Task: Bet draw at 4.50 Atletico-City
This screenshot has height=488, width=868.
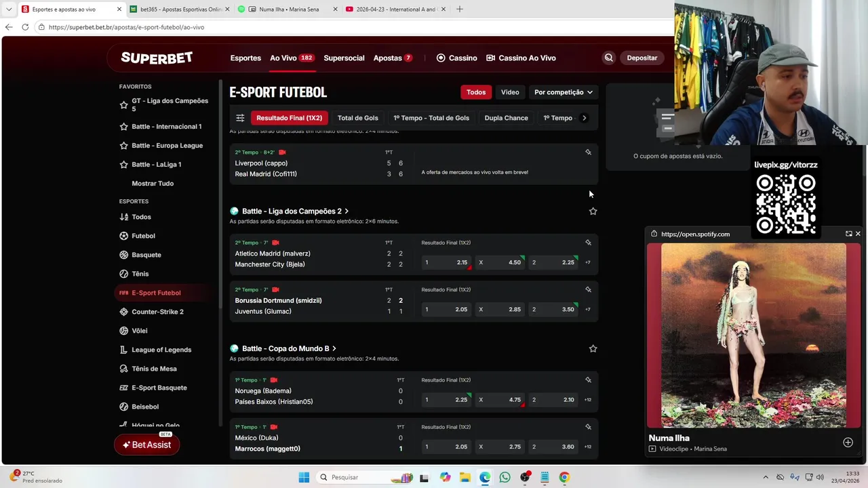Action: click(500, 262)
